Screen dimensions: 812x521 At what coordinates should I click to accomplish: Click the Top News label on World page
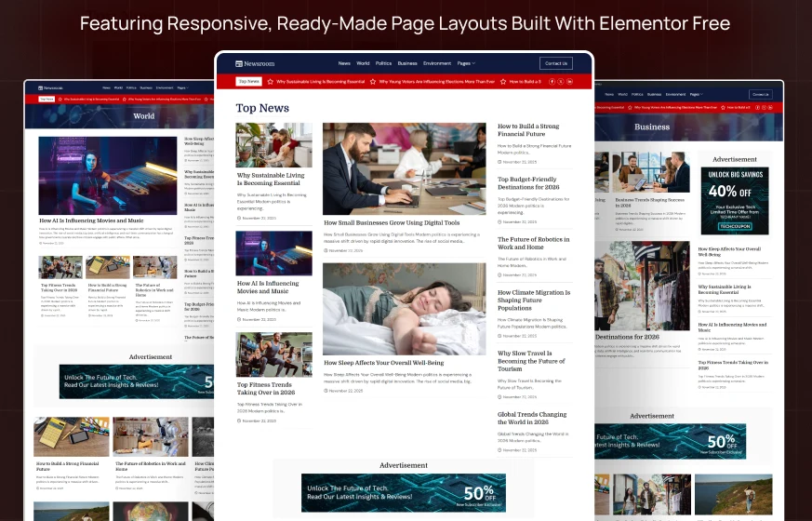coord(47,99)
